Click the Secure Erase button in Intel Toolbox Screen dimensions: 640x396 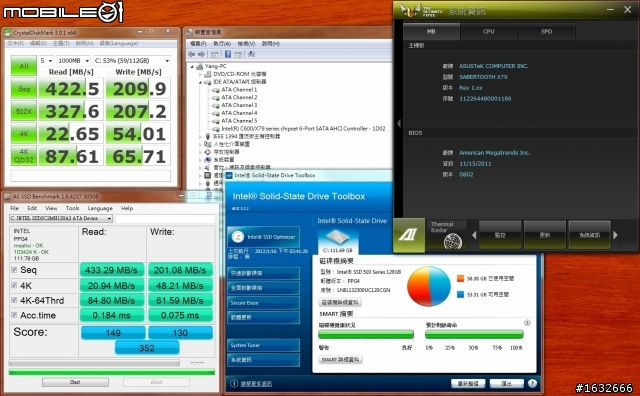tap(263, 303)
